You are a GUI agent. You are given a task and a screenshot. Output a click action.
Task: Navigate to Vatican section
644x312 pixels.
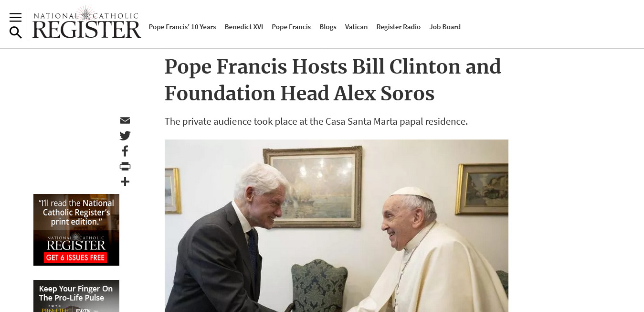click(x=356, y=27)
